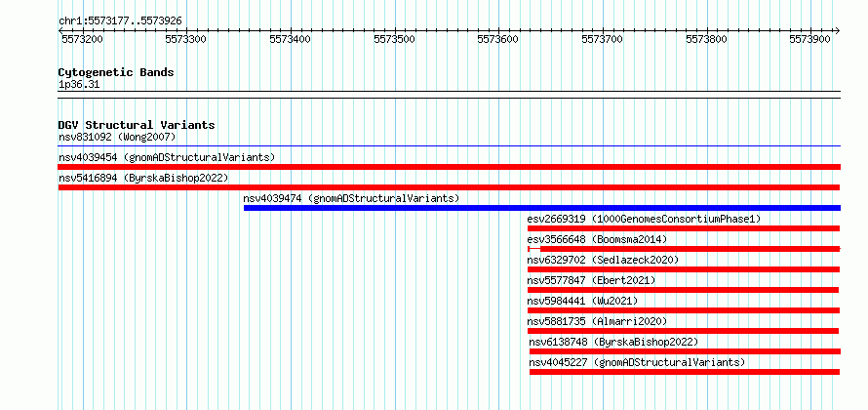Click the 5573500 ruler tick label
The image size is (868, 410).
click(x=394, y=39)
